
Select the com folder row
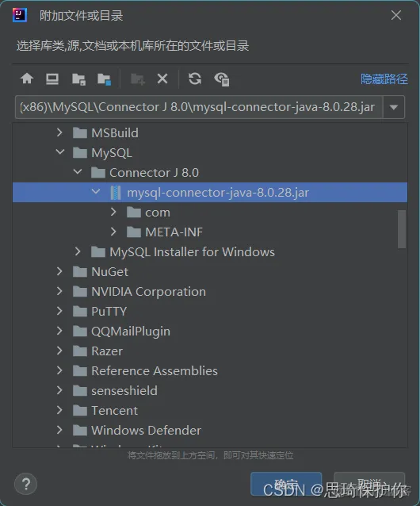[x=210, y=213]
